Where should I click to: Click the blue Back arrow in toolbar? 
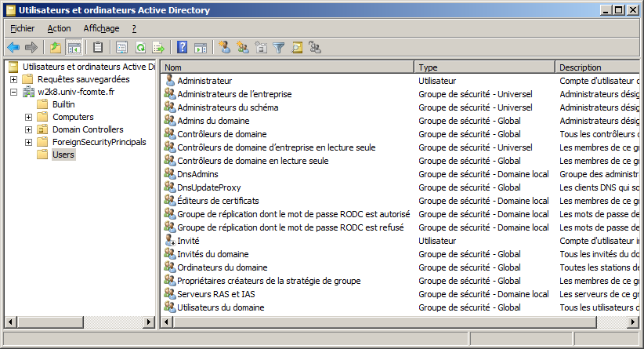[13, 48]
